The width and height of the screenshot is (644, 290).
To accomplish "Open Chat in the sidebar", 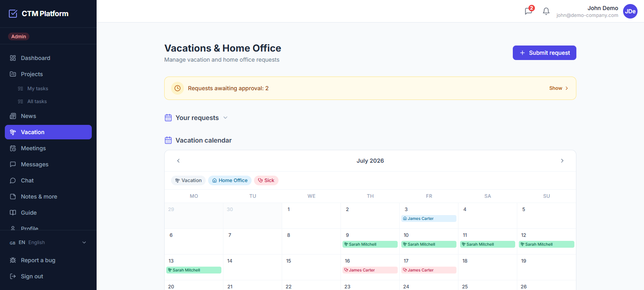I will tap(48, 180).
